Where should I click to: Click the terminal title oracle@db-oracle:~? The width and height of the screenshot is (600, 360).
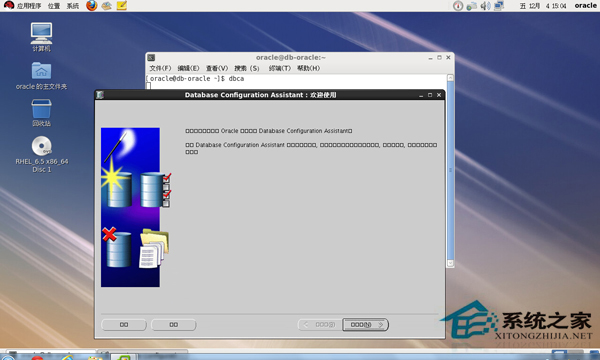(291, 57)
